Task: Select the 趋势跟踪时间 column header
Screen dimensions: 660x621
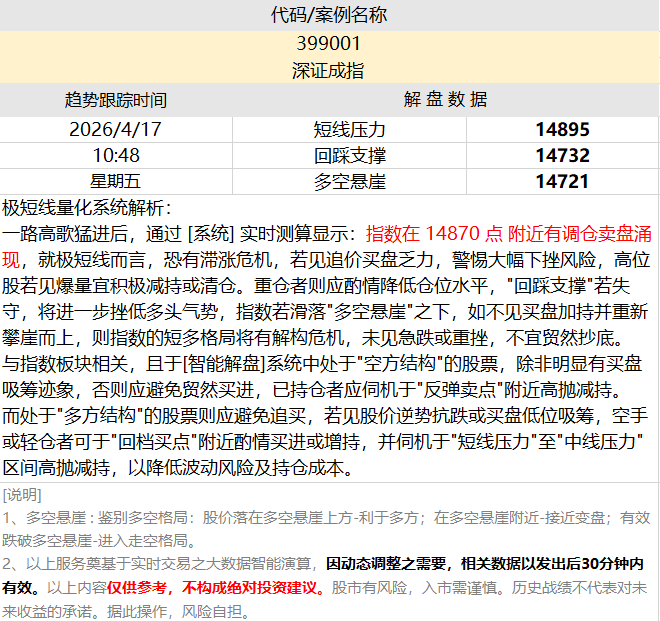Action: pyautogui.click(x=116, y=100)
